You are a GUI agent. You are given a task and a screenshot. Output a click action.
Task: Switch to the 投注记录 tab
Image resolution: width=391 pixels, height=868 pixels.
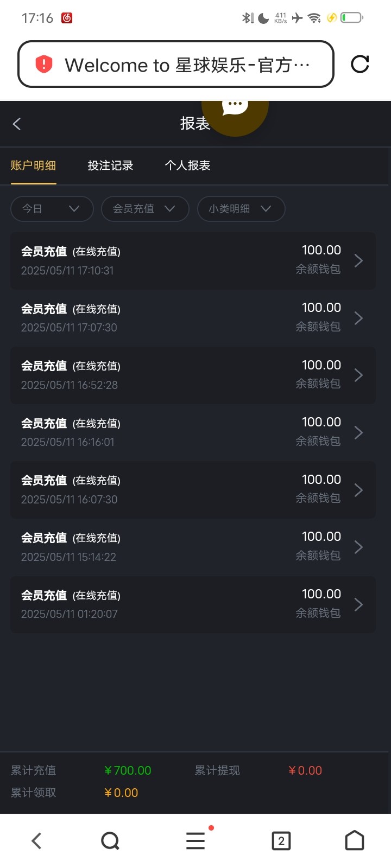point(110,165)
